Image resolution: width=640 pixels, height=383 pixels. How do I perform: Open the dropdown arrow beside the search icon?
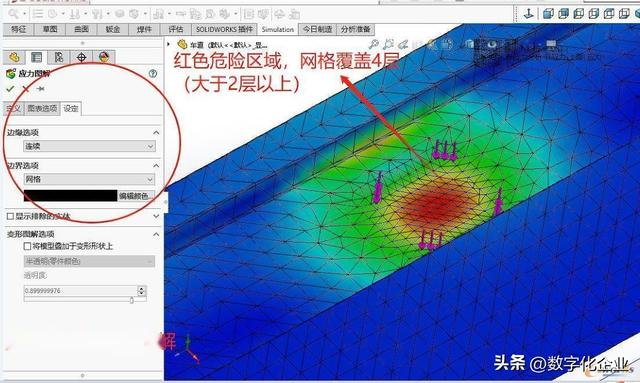24,14
